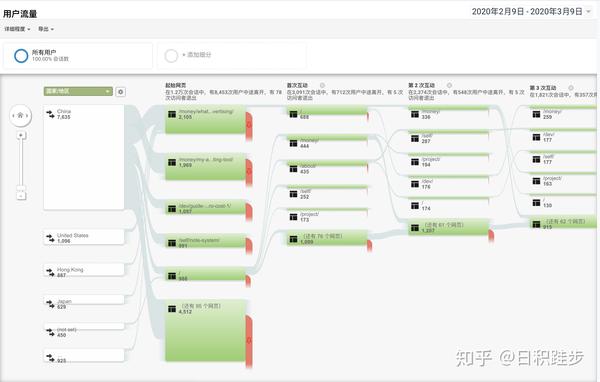600x382 pixels.
Task: Open the 导出 export menu
Action: [x=46, y=29]
